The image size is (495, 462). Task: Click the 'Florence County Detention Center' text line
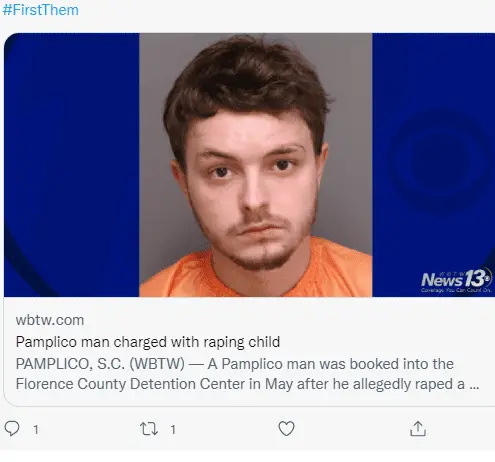click(x=131, y=384)
